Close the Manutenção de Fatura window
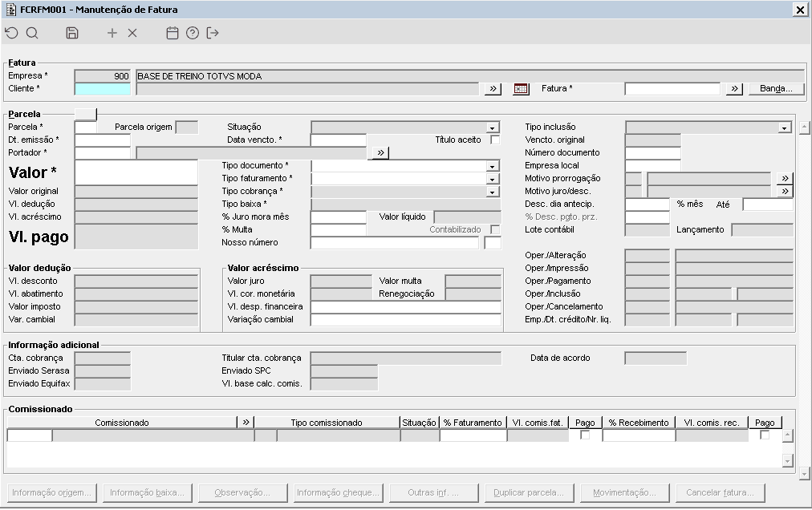This screenshot has width=812, height=510. coord(800,10)
